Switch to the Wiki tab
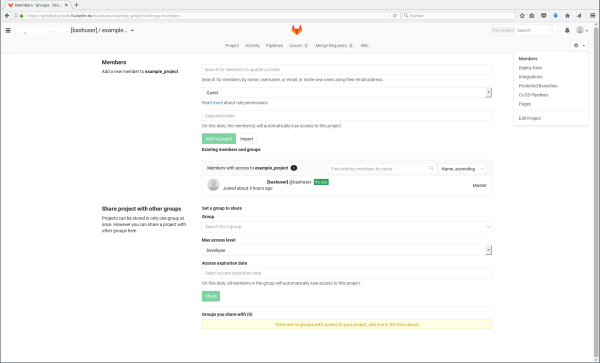This screenshot has width=600, height=363. (364, 46)
